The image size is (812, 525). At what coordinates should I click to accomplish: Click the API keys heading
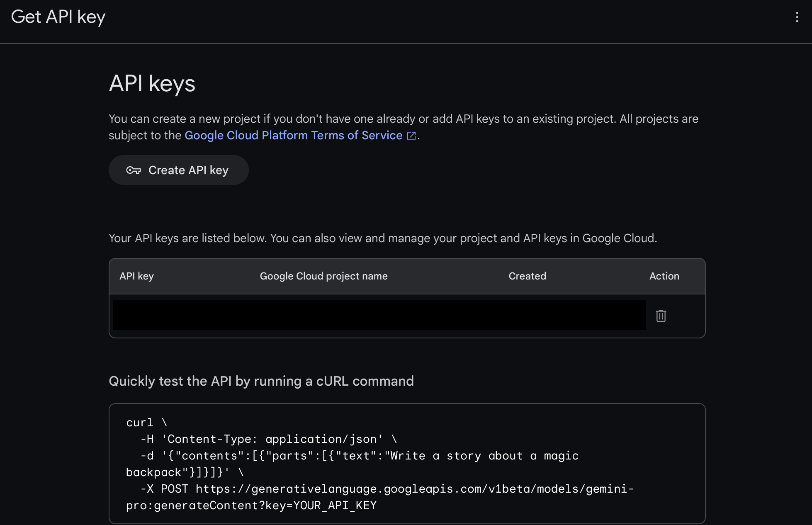[x=152, y=84]
